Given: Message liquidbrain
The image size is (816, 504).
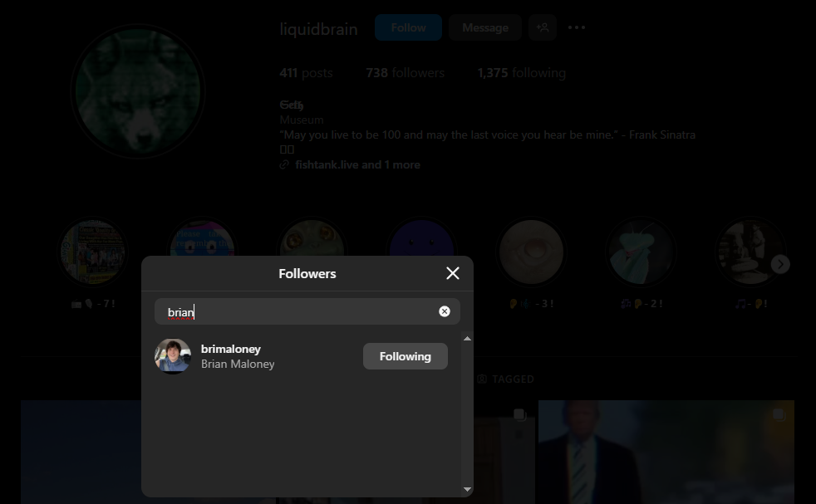Looking at the screenshot, I should tap(485, 27).
